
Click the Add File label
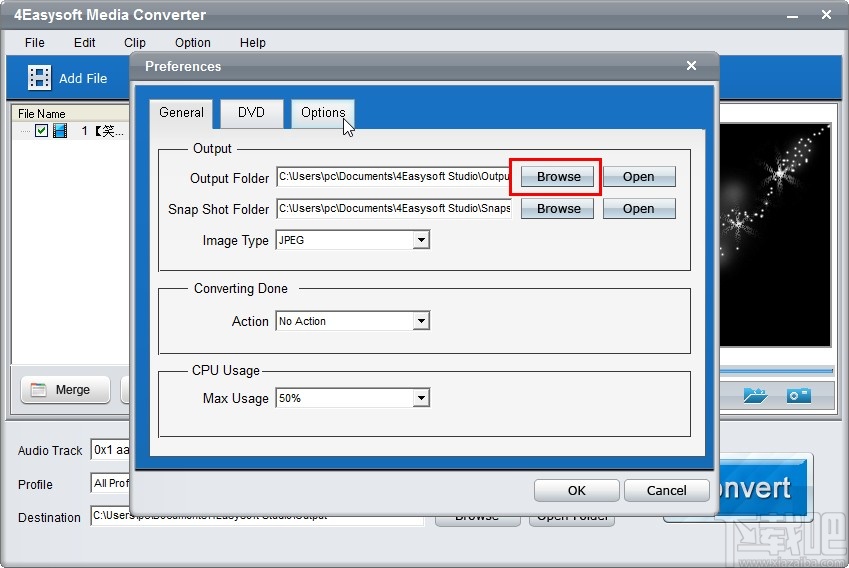pos(83,79)
